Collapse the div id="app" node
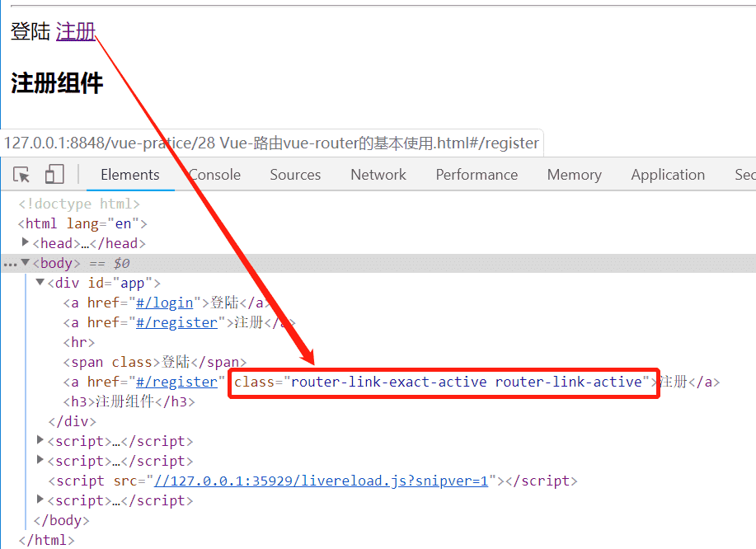756x549 pixels. tap(40, 282)
